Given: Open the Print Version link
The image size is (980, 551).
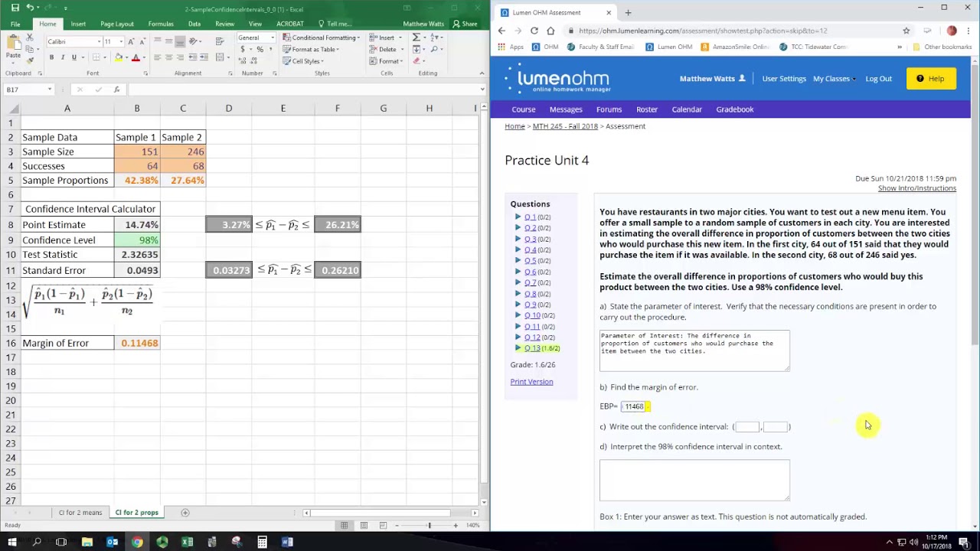Looking at the screenshot, I should [531, 382].
